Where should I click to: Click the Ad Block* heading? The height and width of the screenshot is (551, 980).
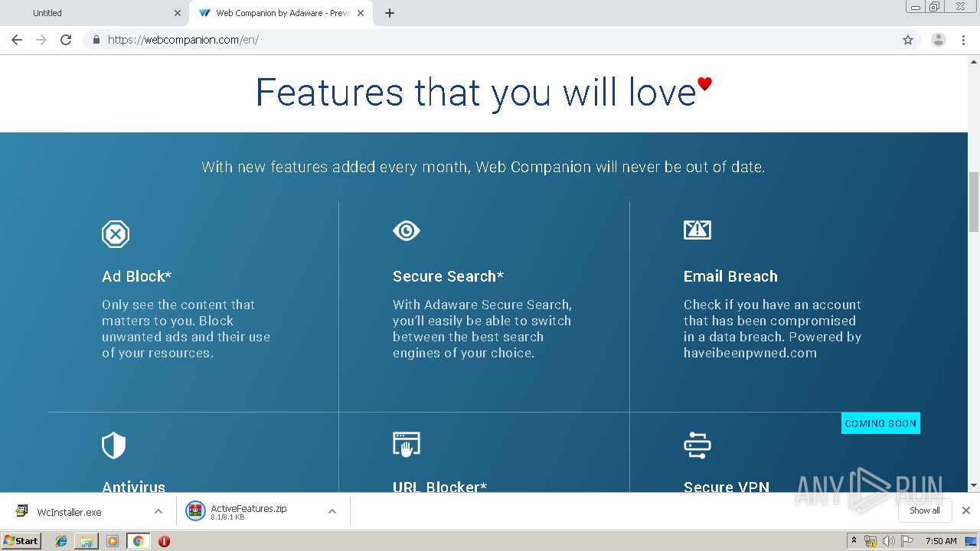tap(137, 276)
